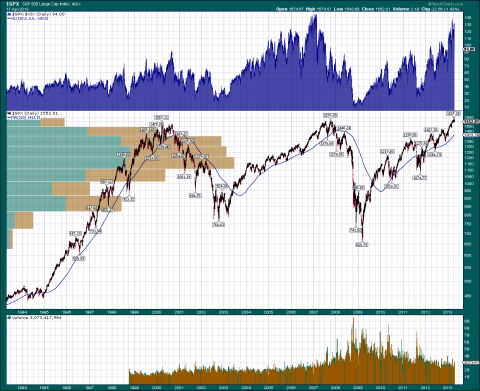Click the 2013 year label under the price chart
Image resolution: width=480 pixels, height=391 pixels.
click(x=448, y=312)
